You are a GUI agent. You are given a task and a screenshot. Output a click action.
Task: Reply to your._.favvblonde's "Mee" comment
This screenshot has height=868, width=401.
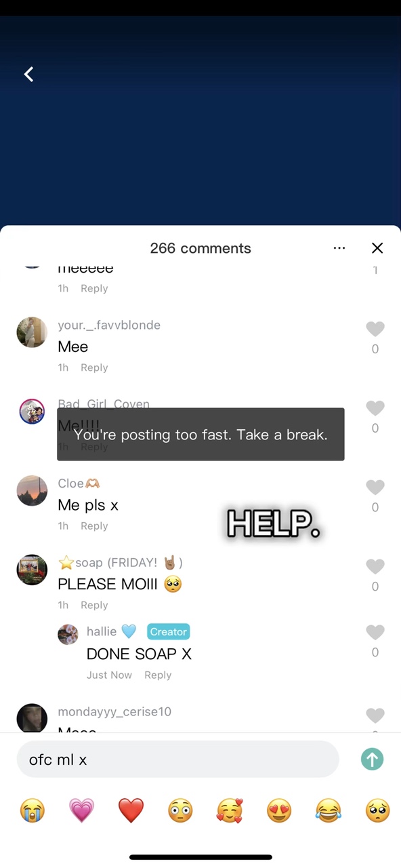click(x=94, y=367)
